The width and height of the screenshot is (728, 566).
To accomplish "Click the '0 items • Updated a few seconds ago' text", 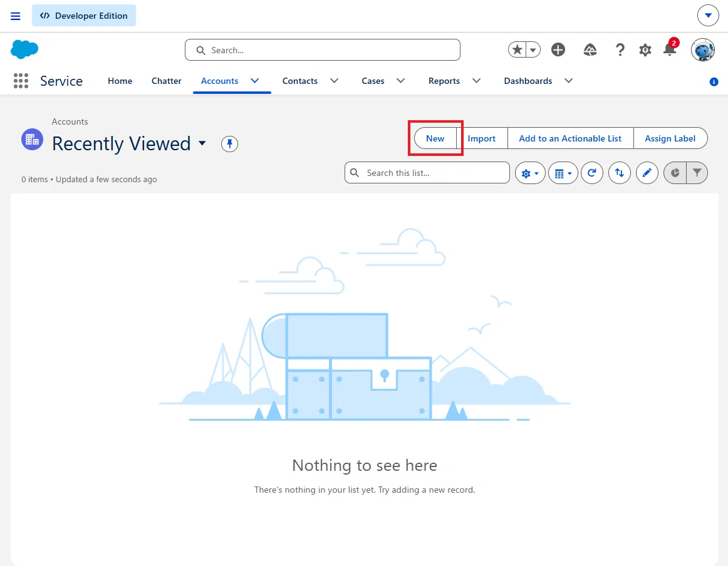I will tap(89, 179).
